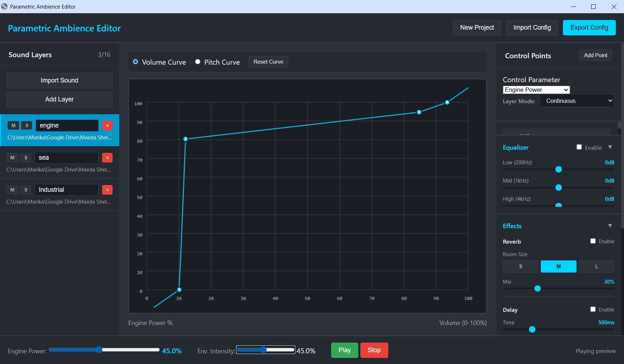Select the Volume Curve radio button
Viewport: 624px width, 364px height.
click(135, 62)
